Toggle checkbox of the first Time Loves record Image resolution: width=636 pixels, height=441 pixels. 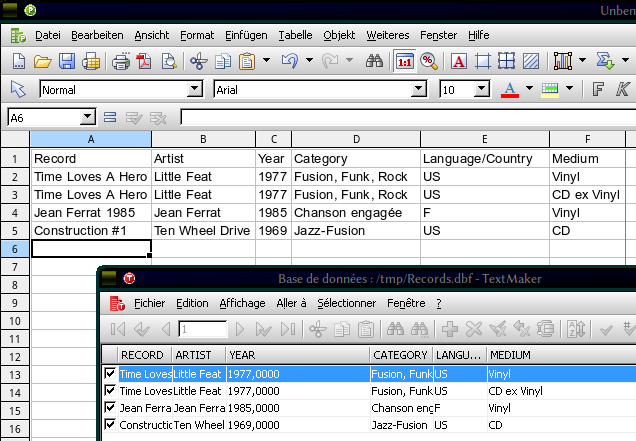click(110, 374)
